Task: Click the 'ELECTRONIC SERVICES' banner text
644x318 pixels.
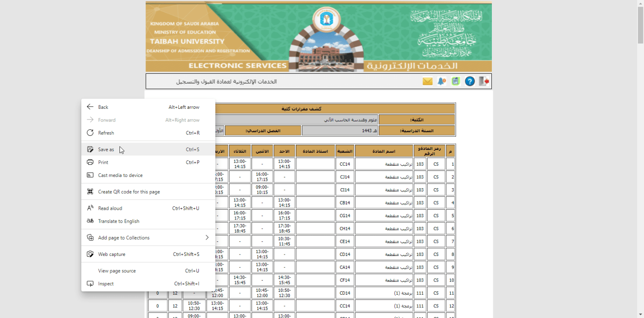Action: pos(238,65)
